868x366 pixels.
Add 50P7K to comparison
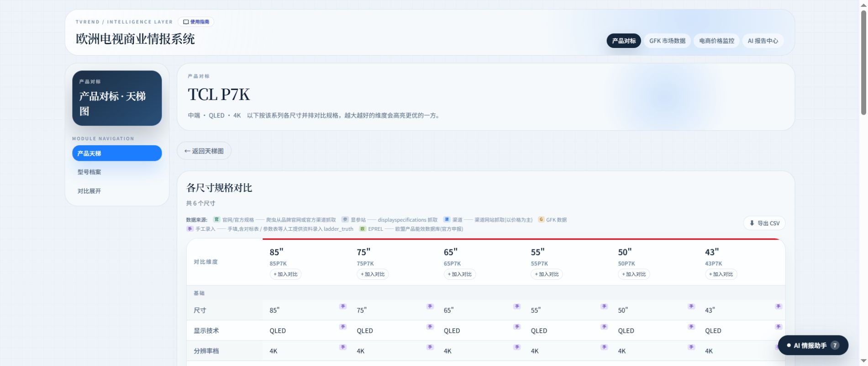click(x=634, y=274)
